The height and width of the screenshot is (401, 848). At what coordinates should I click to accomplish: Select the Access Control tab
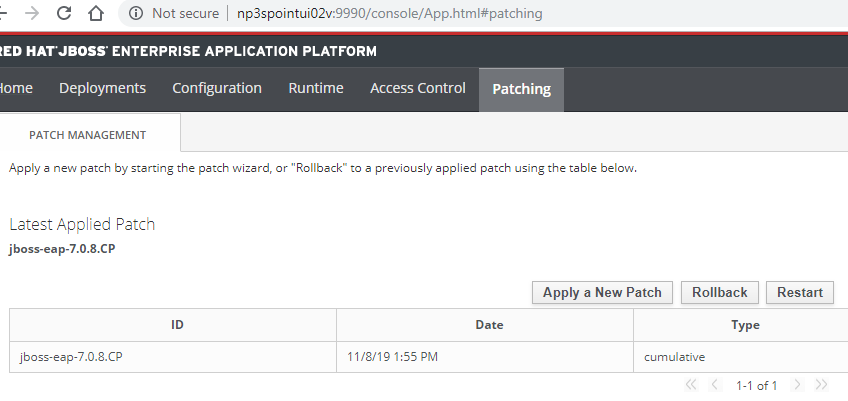[418, 88]
